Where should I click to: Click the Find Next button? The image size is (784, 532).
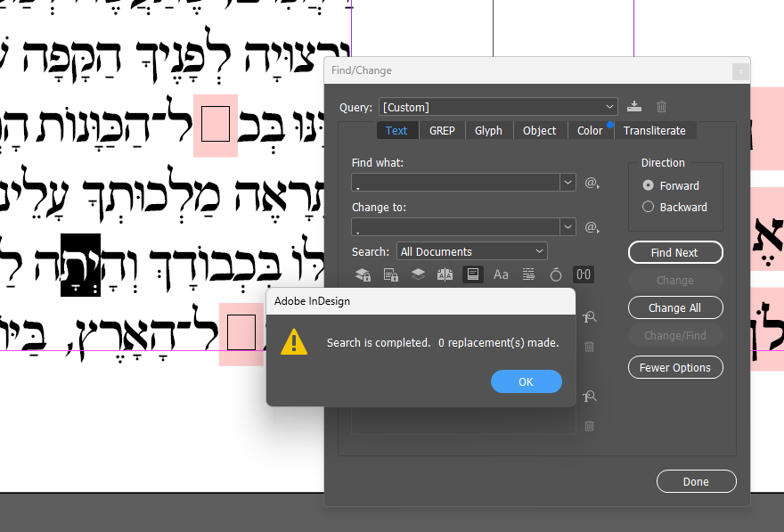pos(675,252)
